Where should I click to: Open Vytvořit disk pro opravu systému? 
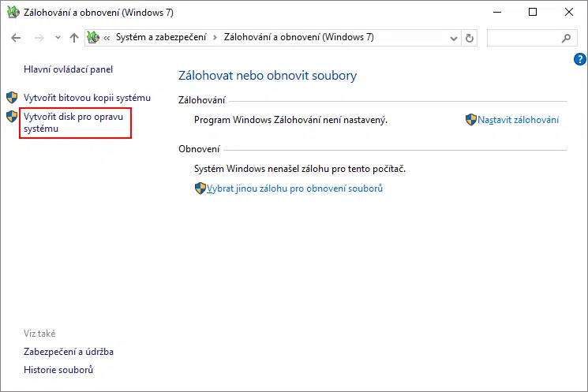pos(73,122)
